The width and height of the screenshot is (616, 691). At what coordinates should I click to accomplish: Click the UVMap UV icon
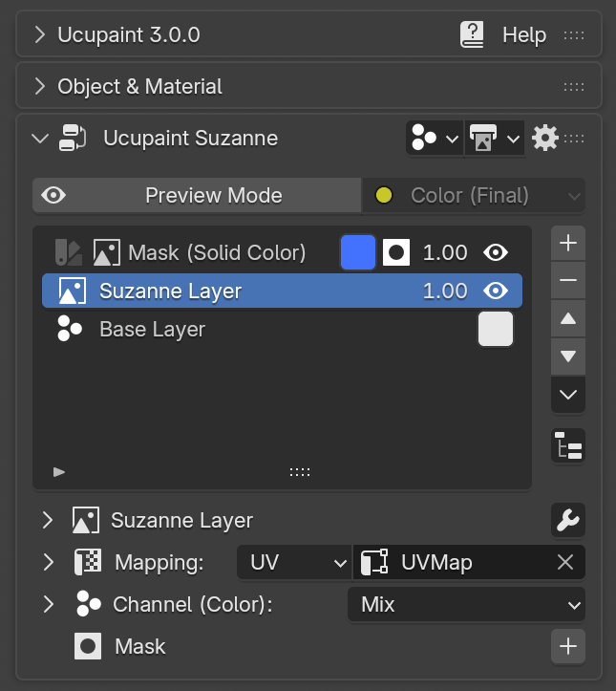point(374,562)
